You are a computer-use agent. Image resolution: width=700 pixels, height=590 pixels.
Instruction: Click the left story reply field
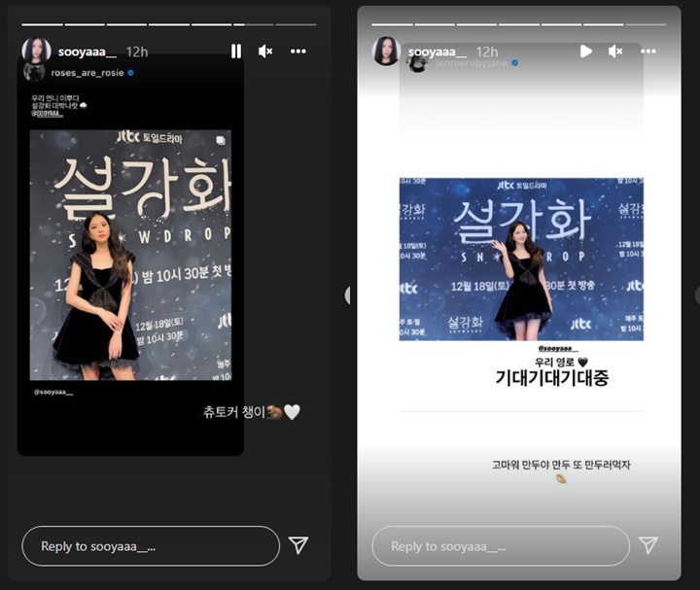(151, 546)
